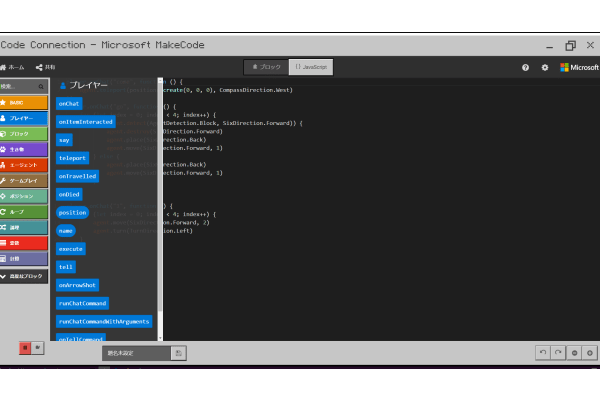Screen dimensions: 600x400
Task: Open the teal logic shuffle category
Action: [24, 227]
